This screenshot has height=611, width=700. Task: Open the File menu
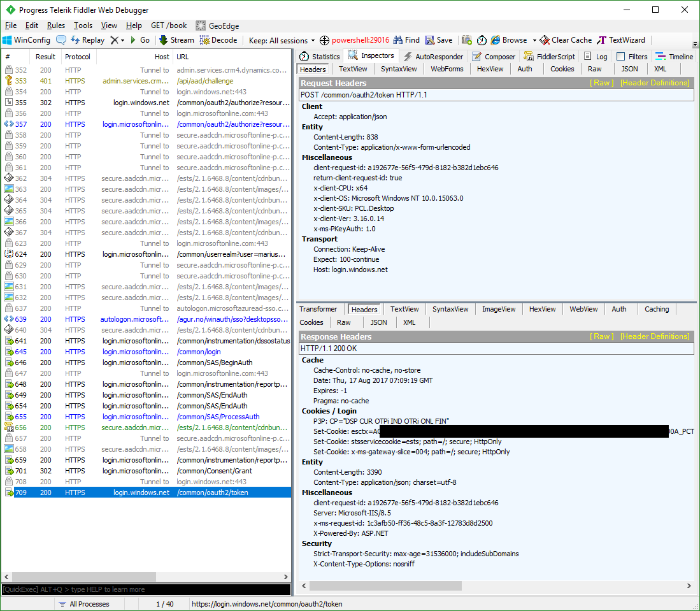11,25
